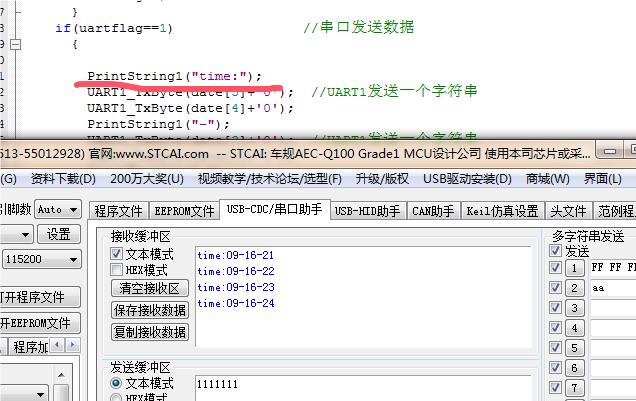The image size is (636, 401).
Task: Send multi-string number 2 button
Action: 574,288
